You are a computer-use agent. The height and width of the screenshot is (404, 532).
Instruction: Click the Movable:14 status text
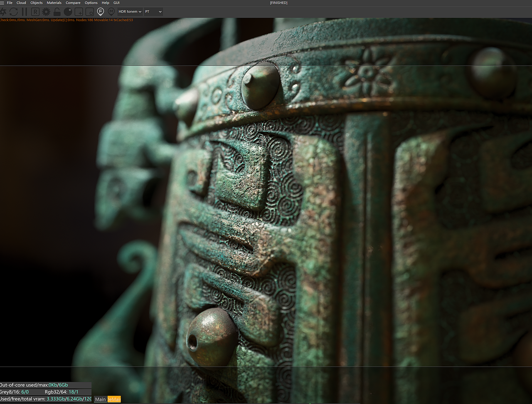tap(103, 20)
